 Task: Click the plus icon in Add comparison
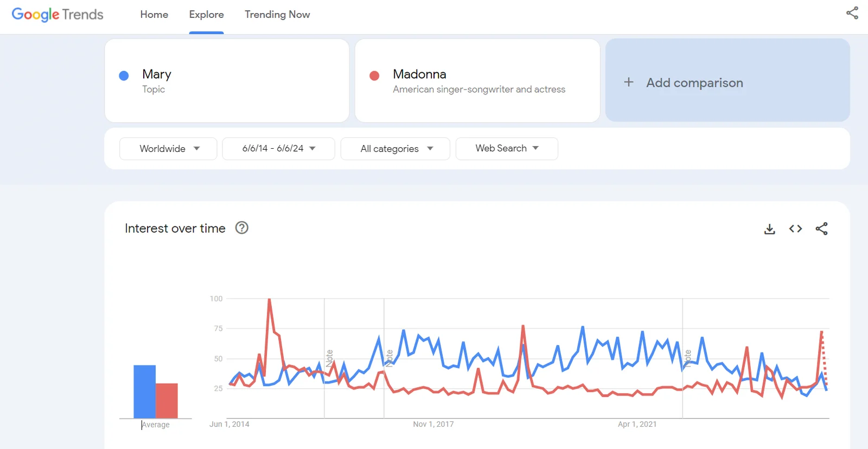point(629,82)
